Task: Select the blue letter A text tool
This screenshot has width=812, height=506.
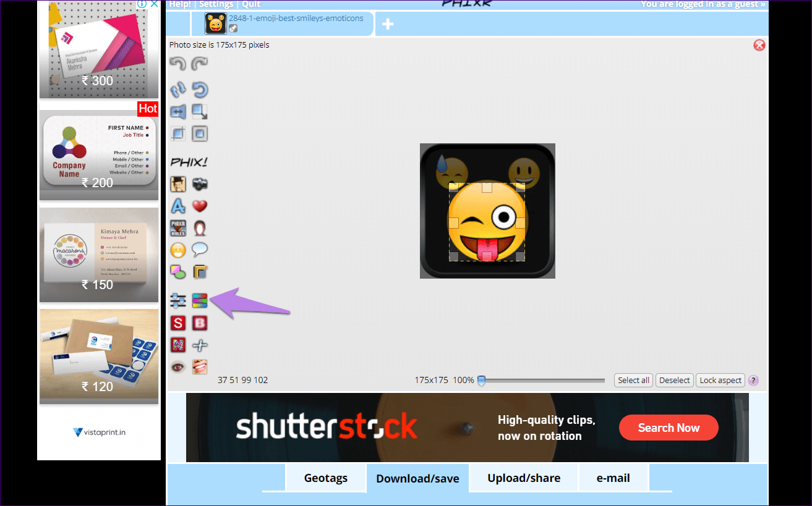Action: pyautogui.click(x=178, y=206)
